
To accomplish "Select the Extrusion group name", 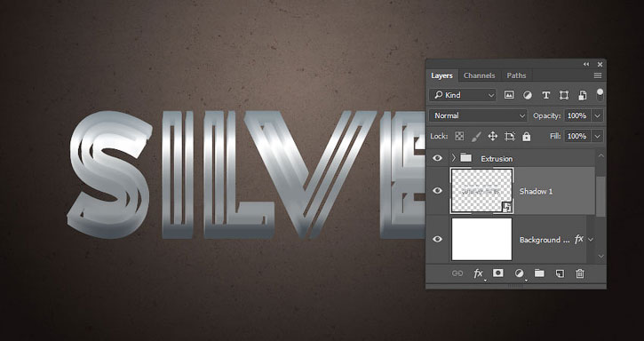I will click(497, 159).
